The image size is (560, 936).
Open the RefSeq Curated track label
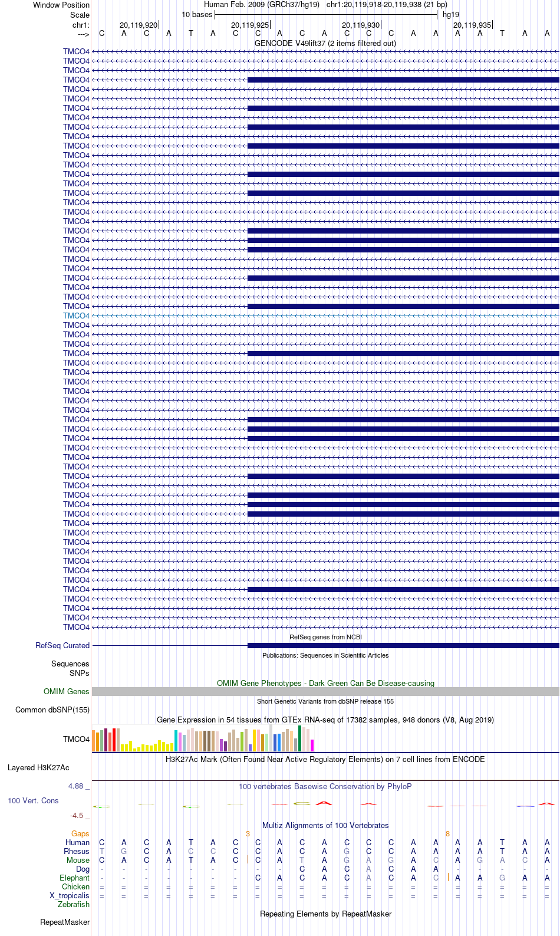(62, 645)
